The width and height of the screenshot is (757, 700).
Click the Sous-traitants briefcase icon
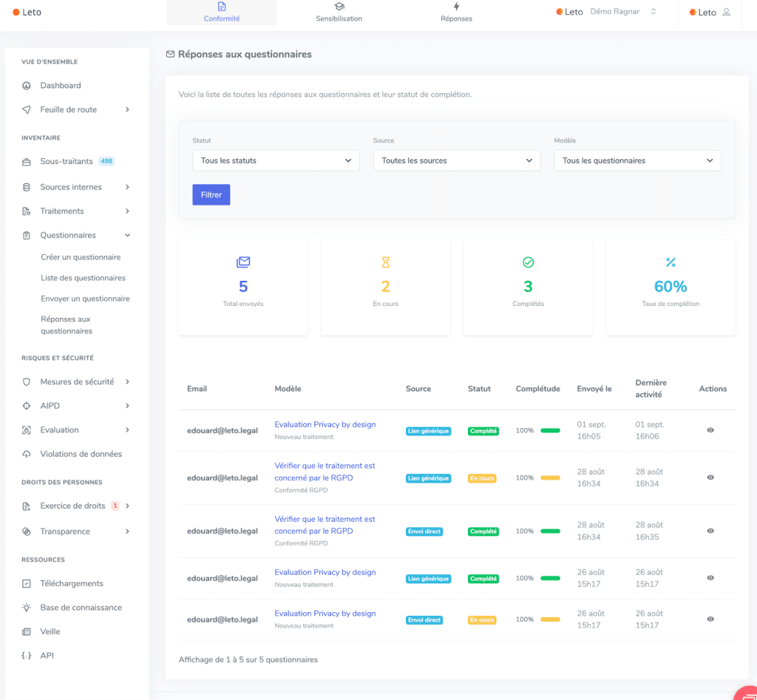(x=27, y=162)
